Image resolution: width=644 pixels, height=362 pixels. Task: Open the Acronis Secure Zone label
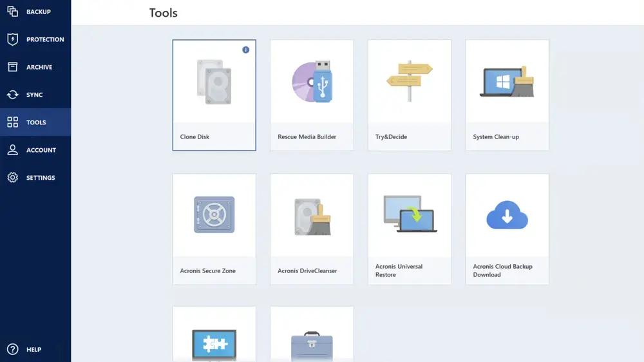[208, 271]
